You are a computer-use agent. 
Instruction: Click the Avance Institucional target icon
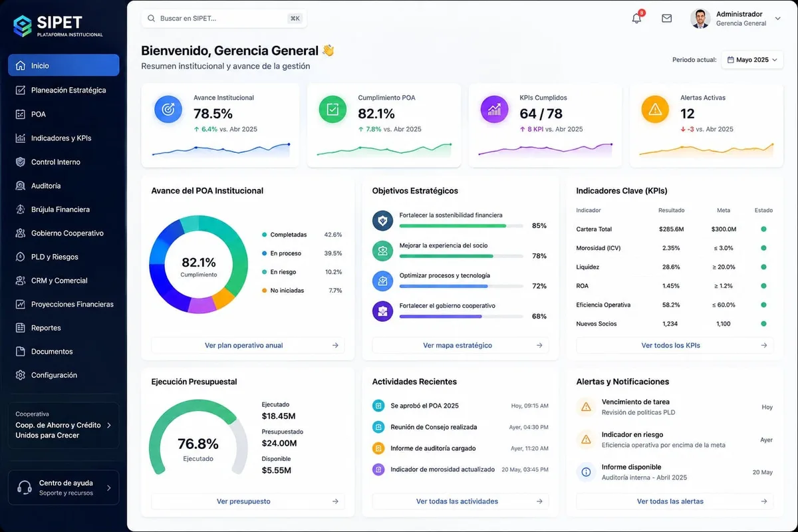coord(168,109)
